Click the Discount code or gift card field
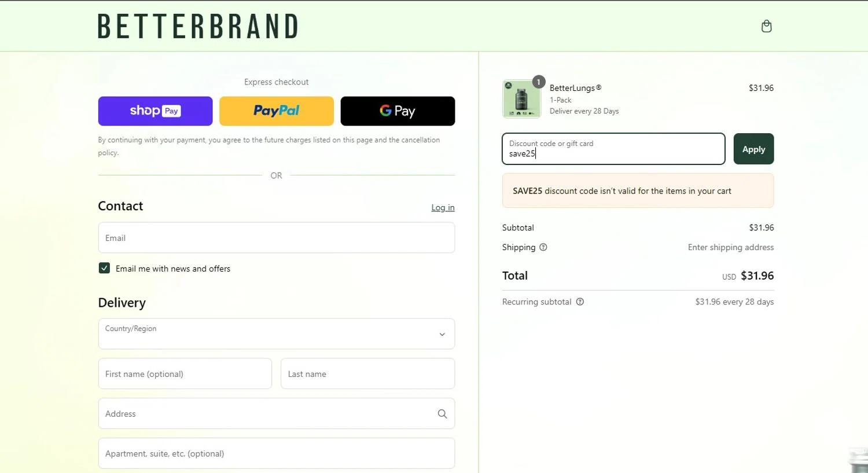Viewport: 868px width, 473px height. click(x=613, y=149)
